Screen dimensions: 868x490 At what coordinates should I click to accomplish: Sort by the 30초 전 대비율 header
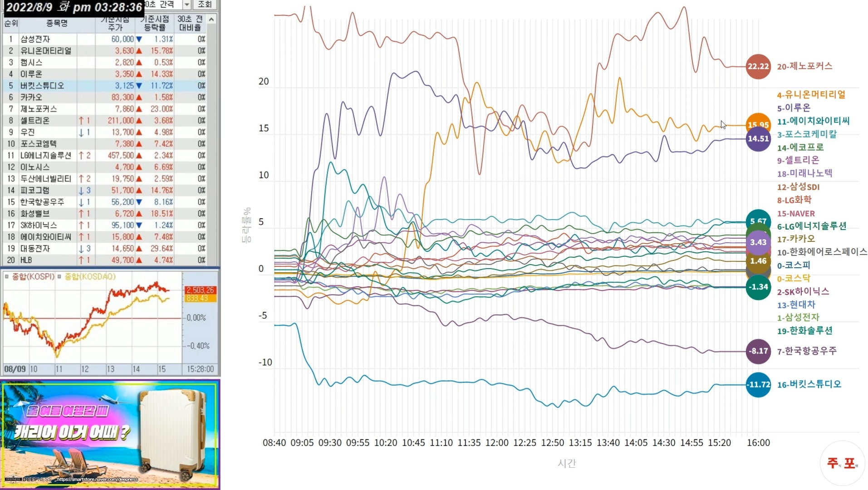click(x=190, y=23)
